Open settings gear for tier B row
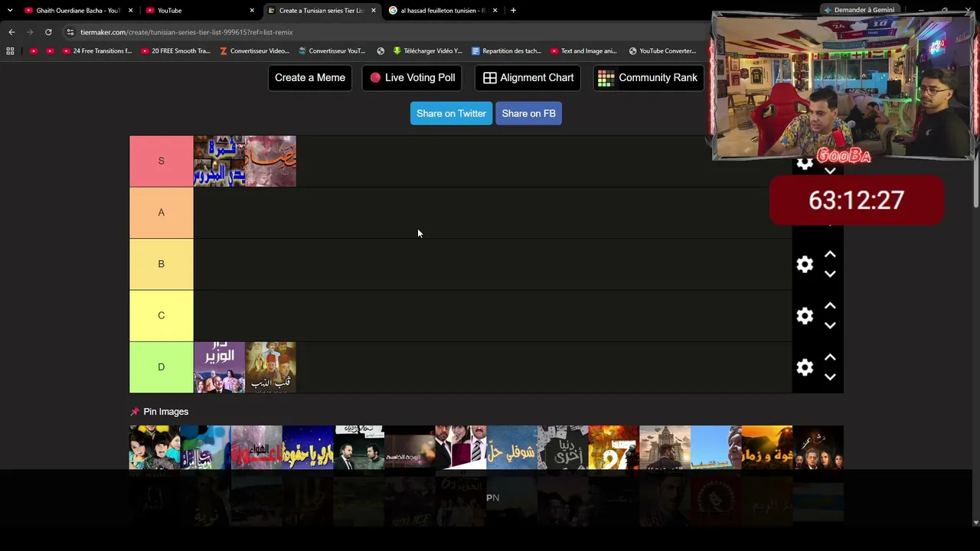The height and width of the screenshot is (551, 980). pos(805,264)
